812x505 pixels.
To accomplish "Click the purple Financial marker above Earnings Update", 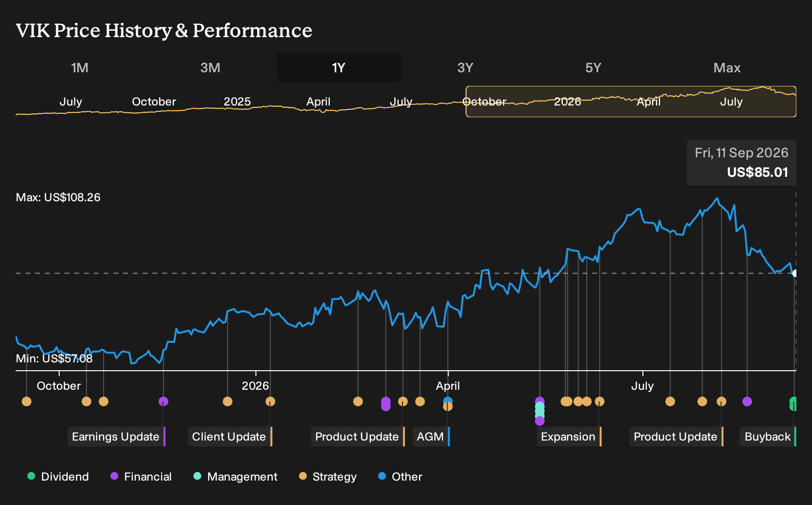I will pos(163,401).
